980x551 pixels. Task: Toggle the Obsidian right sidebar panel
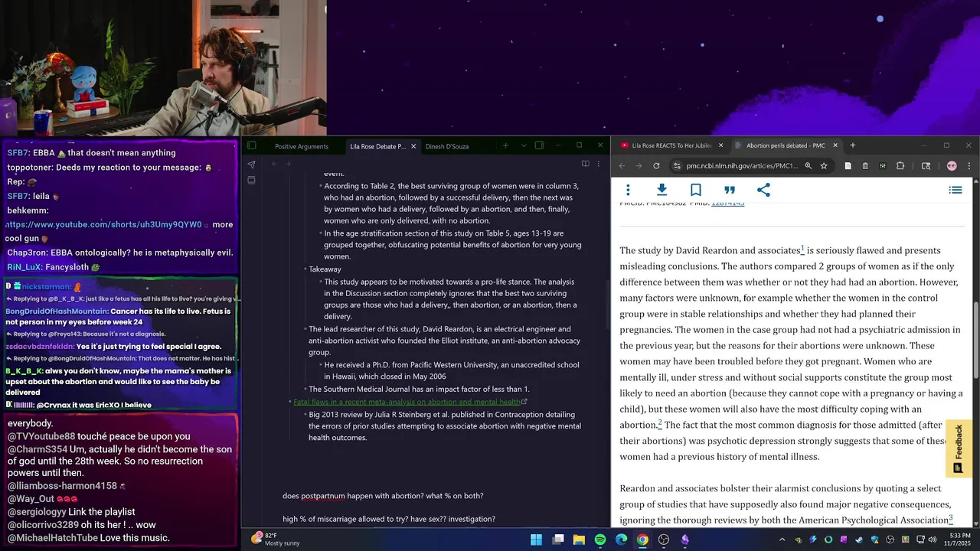tap(539, 145)
